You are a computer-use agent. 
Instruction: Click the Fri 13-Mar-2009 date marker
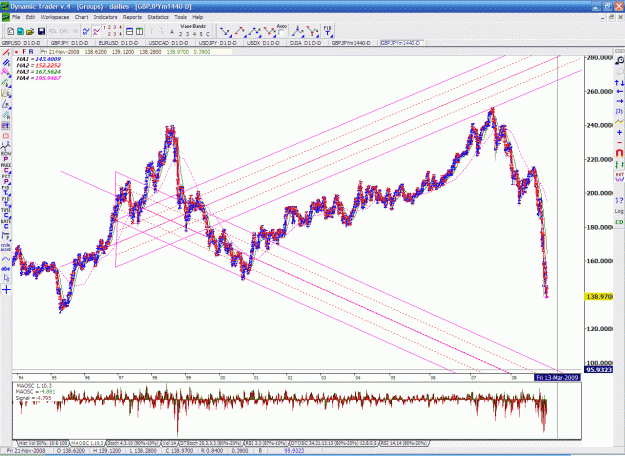pyautogui.click(x=557, y=377)
